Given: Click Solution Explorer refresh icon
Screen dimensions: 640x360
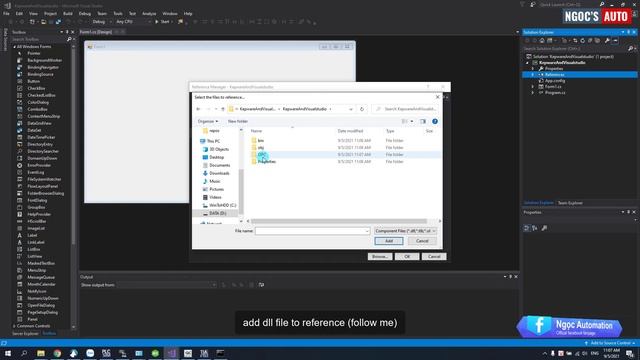Looking at the screenshot, I should tap(582, 40).
